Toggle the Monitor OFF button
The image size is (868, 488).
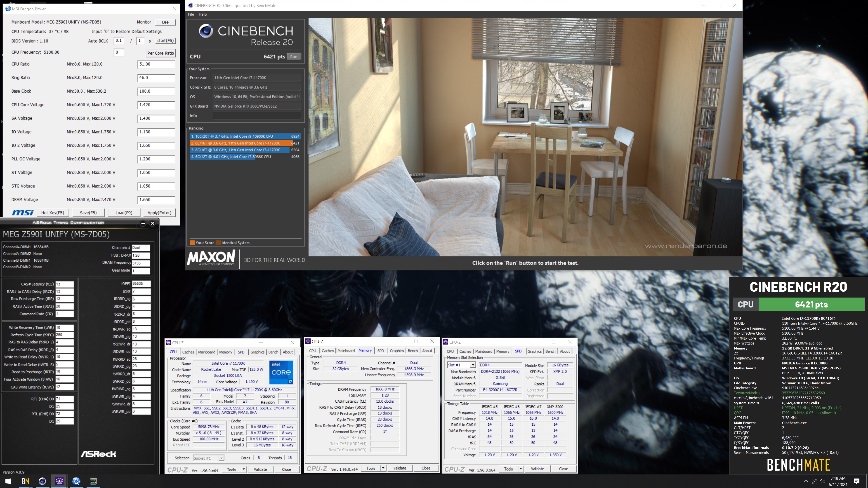pos(165,22)
